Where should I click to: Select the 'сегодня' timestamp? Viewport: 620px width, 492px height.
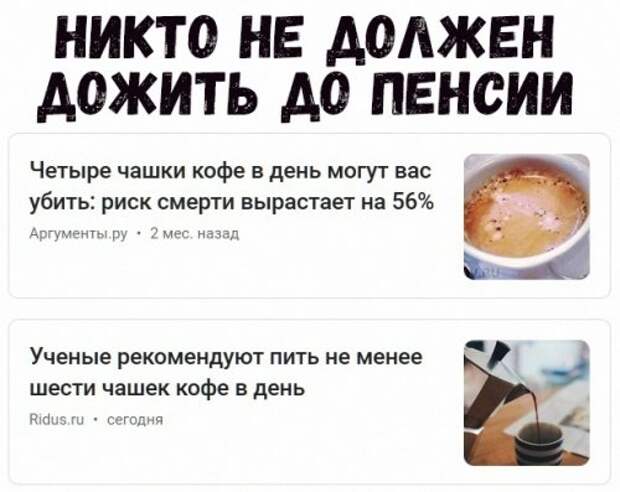pyautogui.click(x=135, y=420)
